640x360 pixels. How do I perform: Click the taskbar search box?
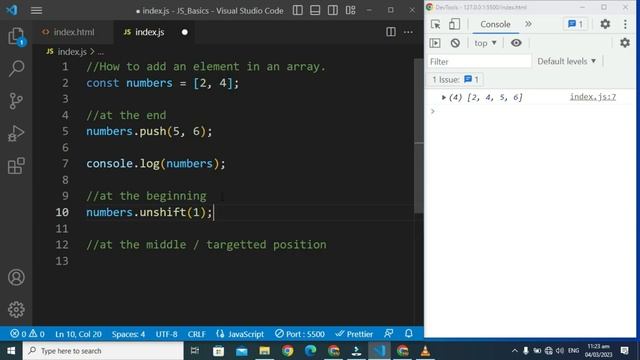click(x=103, y=351)
